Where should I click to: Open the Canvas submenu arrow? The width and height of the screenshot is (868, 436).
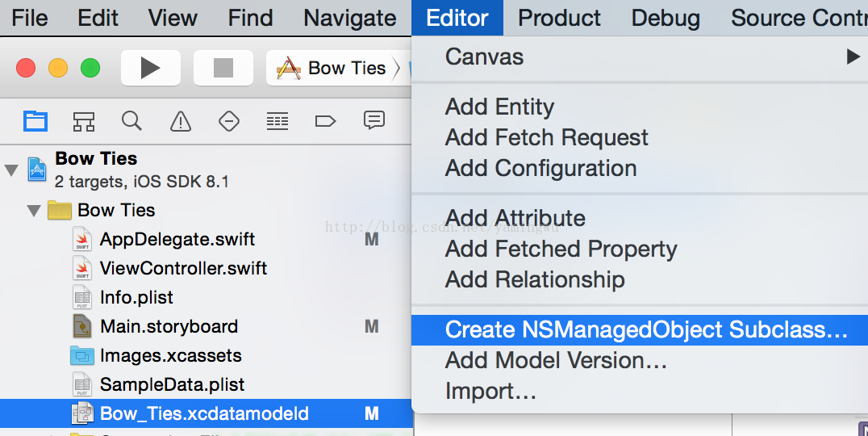tap(853, 57)
